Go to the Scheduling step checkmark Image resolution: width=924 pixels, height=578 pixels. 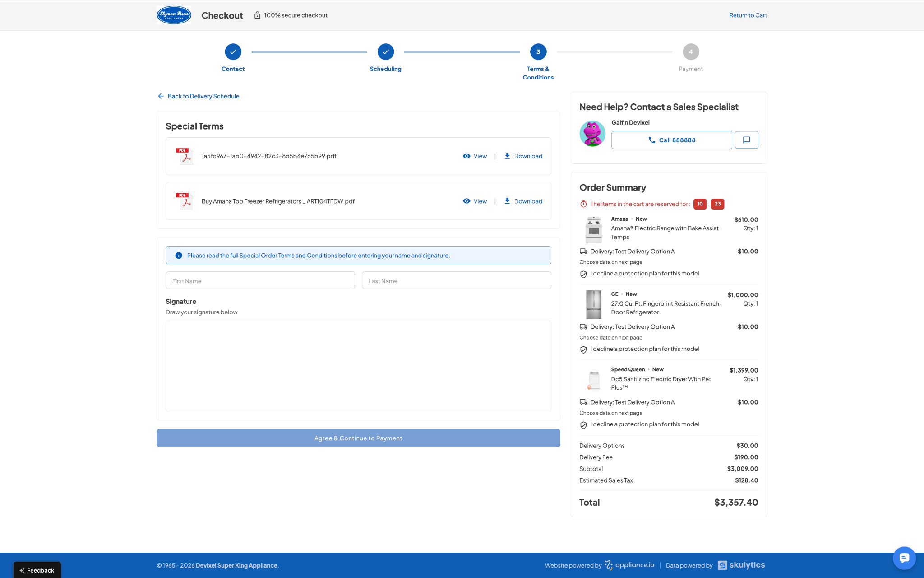coord(386,52)
